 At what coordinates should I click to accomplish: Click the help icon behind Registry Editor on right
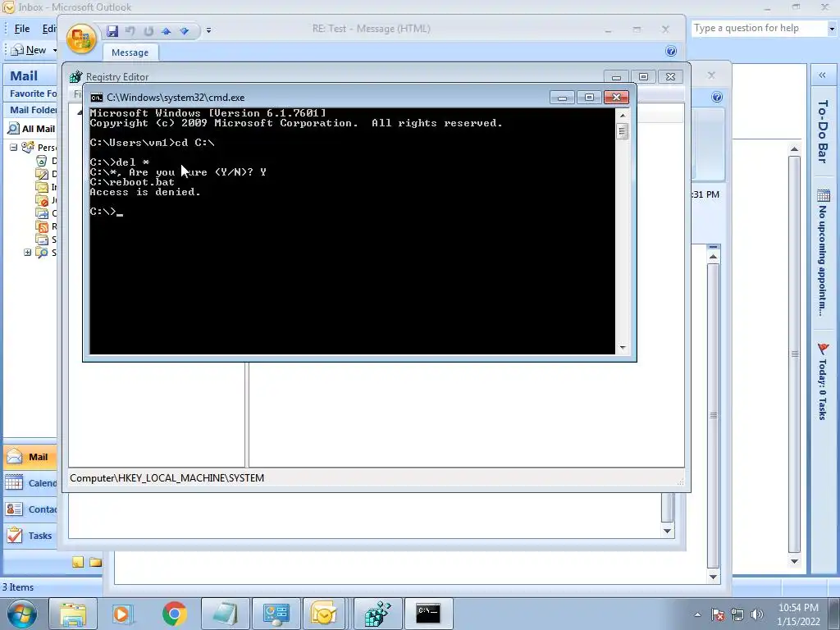point(717,97)
